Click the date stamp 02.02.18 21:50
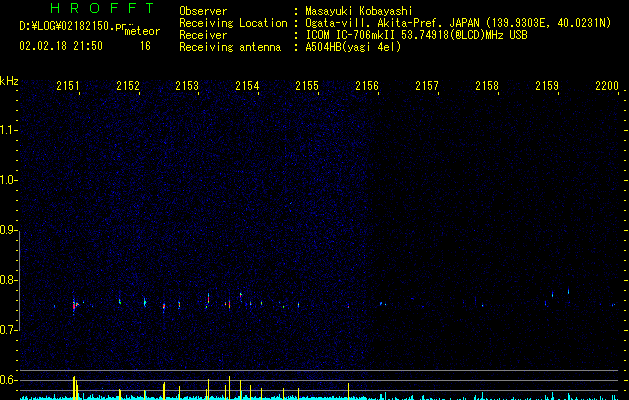 61,46
